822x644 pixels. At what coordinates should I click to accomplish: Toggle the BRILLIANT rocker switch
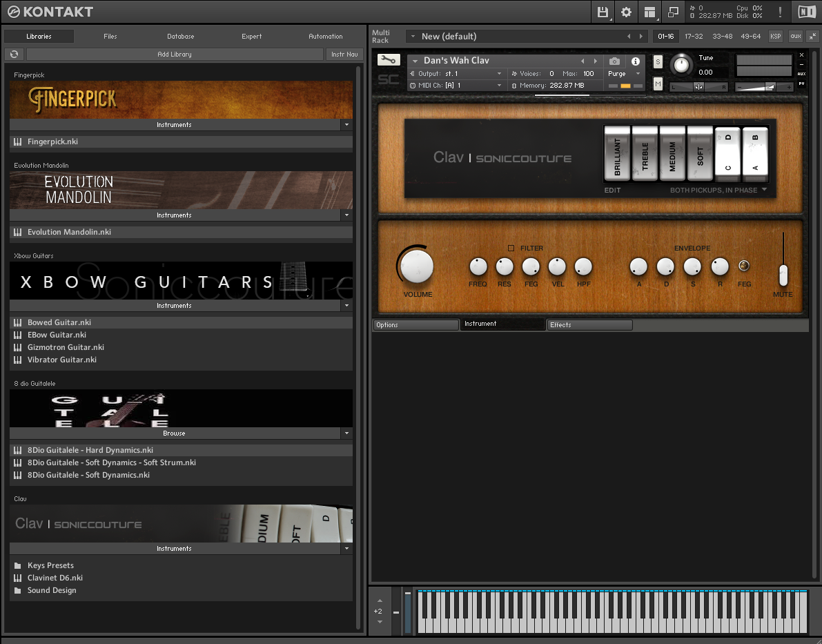tap(617, 153)
